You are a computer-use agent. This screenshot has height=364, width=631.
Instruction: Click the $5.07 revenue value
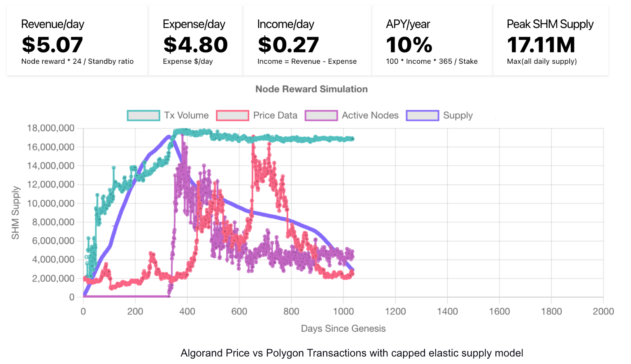tap(53, 45)
